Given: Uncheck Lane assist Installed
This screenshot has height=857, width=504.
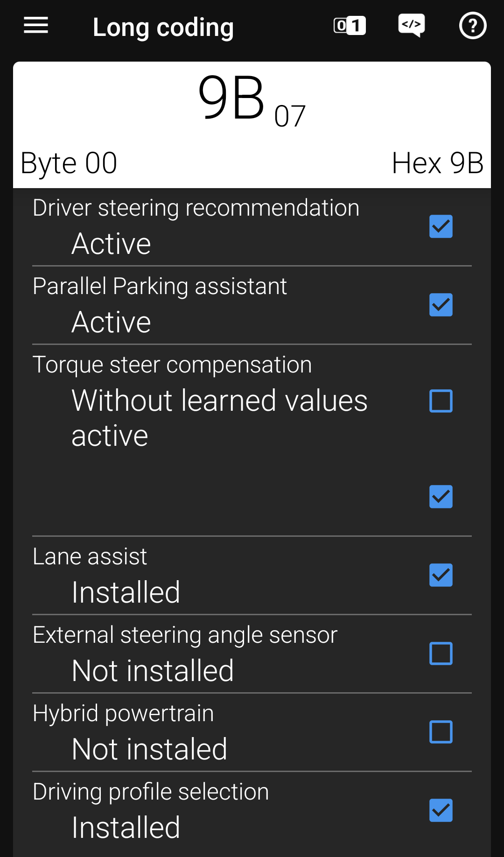Looking at the screenshot, I should coord(441,575).
